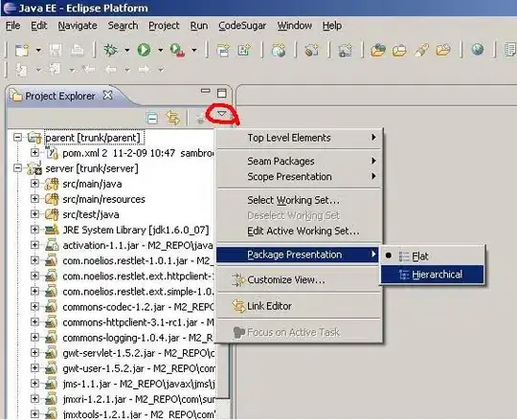Viewport: 517px width, 420px height.
Task: Click the Debug bug icon
Action: point(110,50)
